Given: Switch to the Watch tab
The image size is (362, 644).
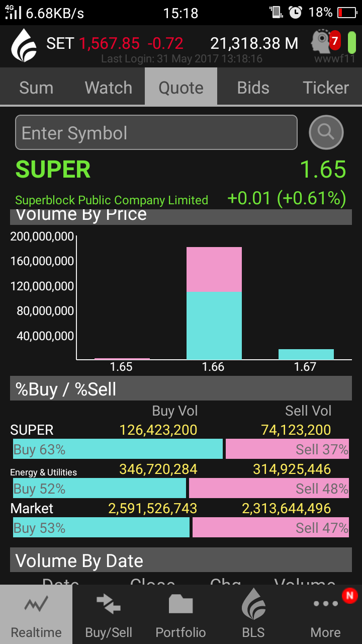Looking at the screenshot, I should pyautogui.click(x=109, y=88).
